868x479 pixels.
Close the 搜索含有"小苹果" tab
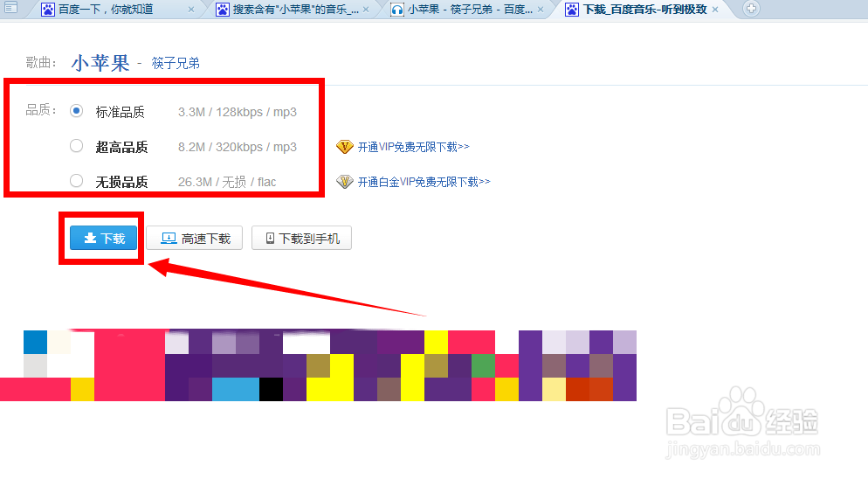[366, 10]
